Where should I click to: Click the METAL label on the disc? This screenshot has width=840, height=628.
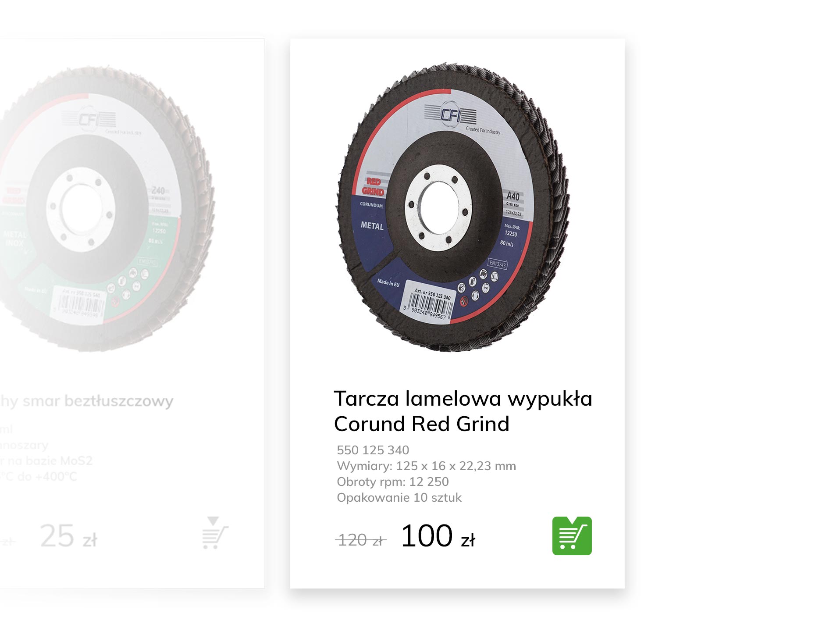point(372,225)
